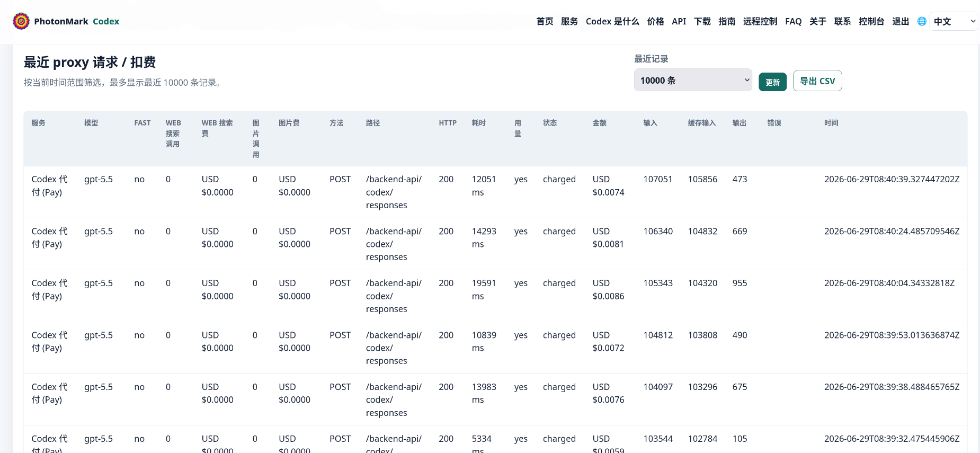Image resolution: width=980 pixels, height=453 pixels.
Task: Click timestamp 2026-06-29T08:40:39.327447202Z
Action: (892, 180)
